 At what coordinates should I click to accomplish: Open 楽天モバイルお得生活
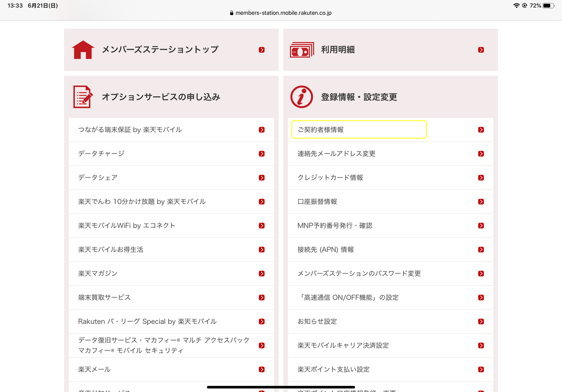171,250
